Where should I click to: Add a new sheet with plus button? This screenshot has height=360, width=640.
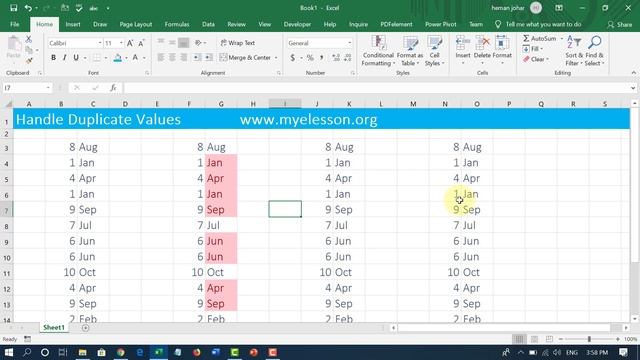pyautogui.click(x=85, y=328)
